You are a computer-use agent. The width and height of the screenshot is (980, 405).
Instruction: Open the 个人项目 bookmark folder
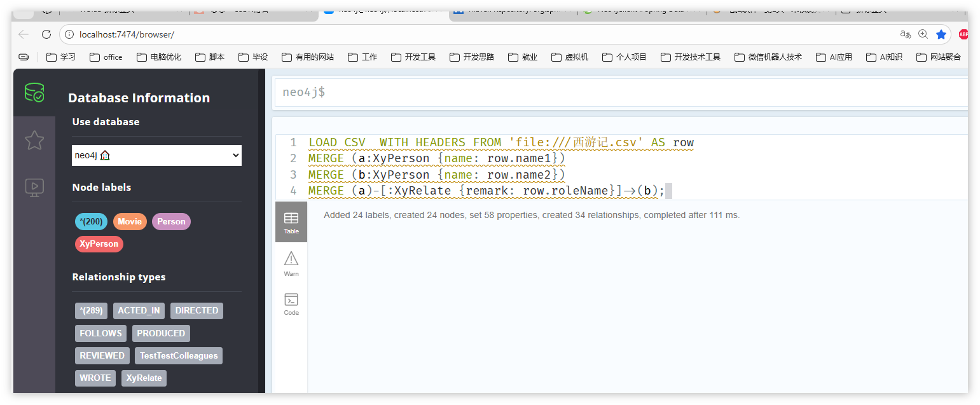[x=625, y=57]
